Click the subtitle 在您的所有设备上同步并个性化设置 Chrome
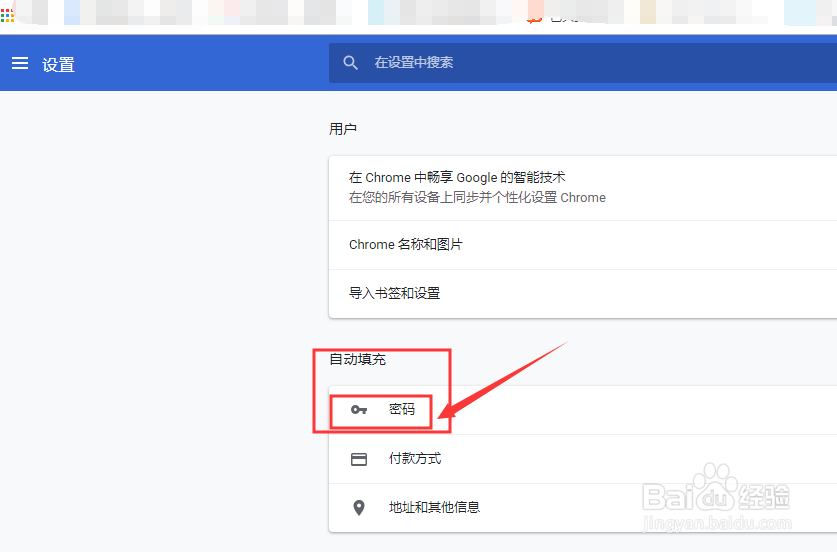 477,198
